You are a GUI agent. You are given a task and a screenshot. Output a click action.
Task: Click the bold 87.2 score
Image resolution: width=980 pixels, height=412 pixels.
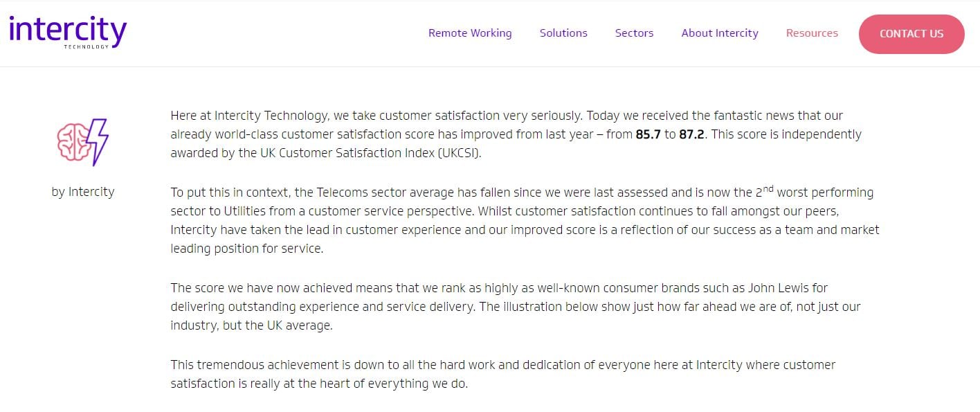point(692,134)
